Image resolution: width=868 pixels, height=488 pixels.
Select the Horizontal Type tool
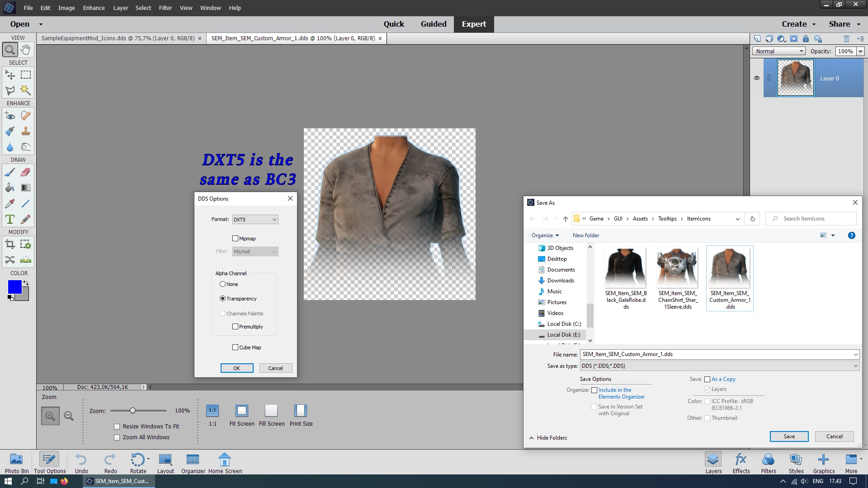point(10,219)
